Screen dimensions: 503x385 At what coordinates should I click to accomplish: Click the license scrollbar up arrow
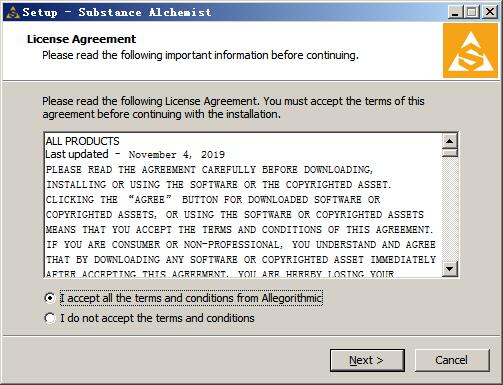pos(450,141)
